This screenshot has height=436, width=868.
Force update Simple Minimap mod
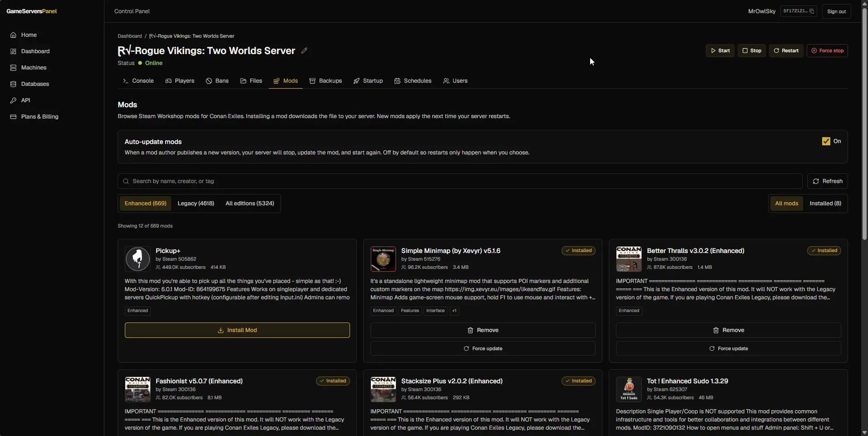point(483,348)
